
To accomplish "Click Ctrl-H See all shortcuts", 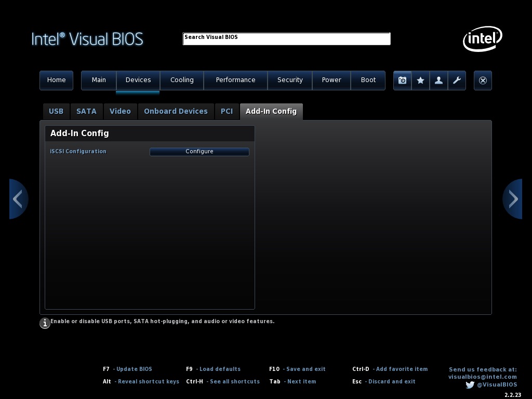I will coord(223,382).
